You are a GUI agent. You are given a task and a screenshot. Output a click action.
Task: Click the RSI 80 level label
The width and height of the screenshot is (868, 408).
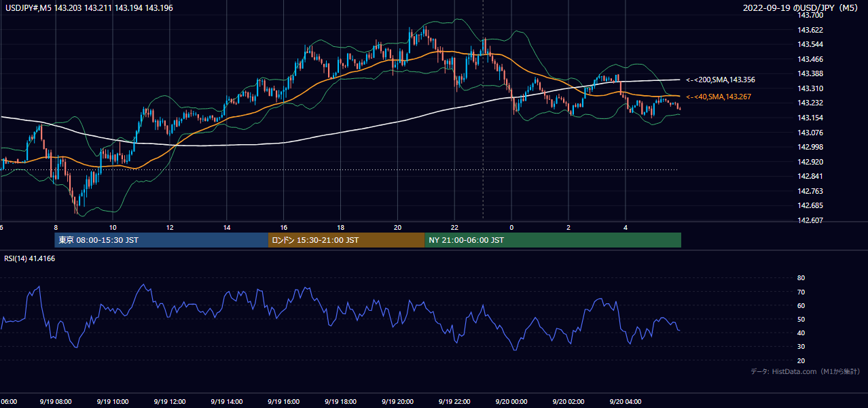point(801,278)
